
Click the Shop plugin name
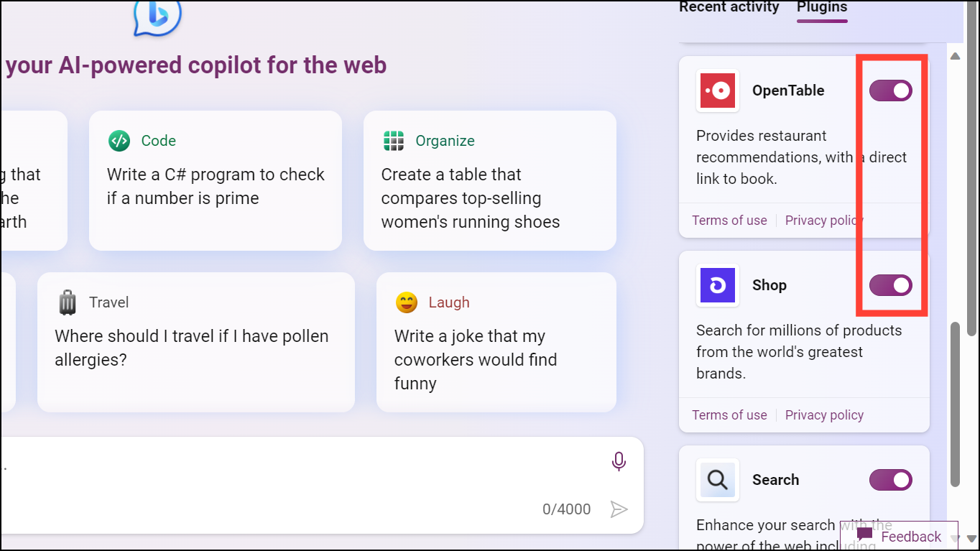(x=769, y=285)
